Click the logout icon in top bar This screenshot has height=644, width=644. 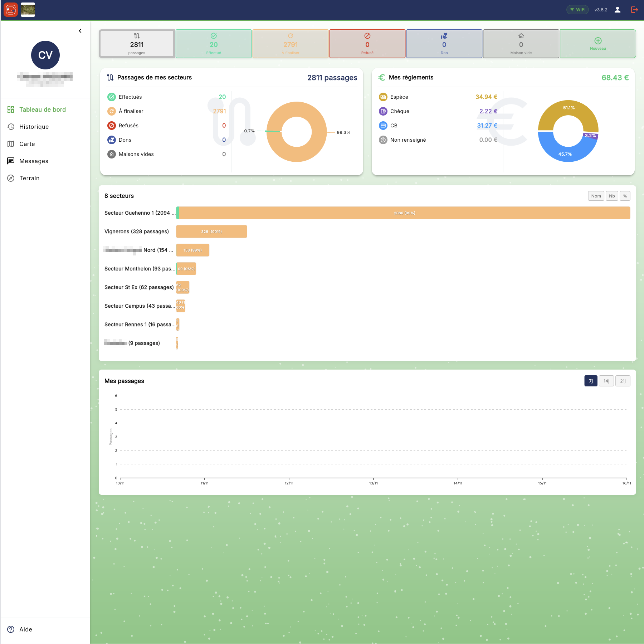coord(634,10)
